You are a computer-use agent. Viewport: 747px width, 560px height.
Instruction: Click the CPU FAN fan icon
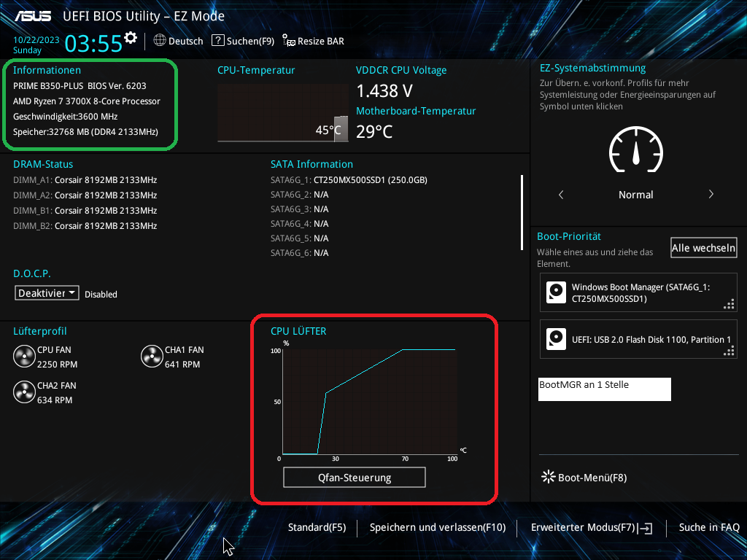(x=24, y=357)
